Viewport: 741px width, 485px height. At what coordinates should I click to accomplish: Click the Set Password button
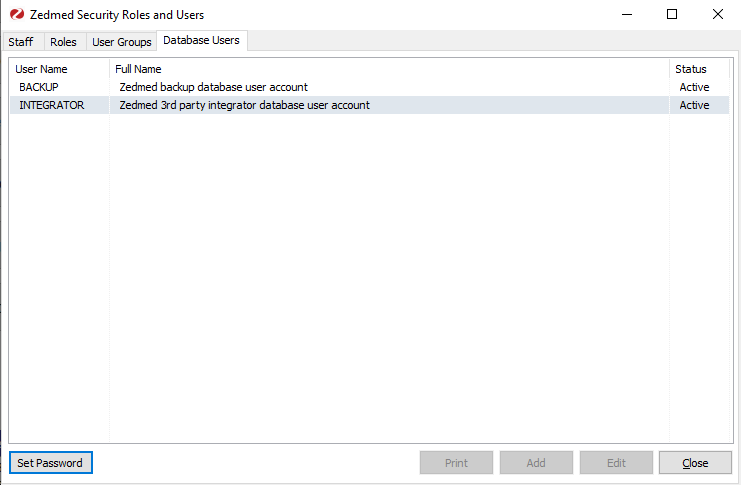pyautogui.click(x=50, y=462)
